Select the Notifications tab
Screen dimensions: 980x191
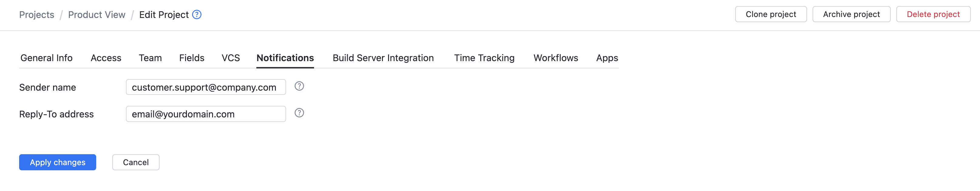pyautogui.click(x=285, y=58)
